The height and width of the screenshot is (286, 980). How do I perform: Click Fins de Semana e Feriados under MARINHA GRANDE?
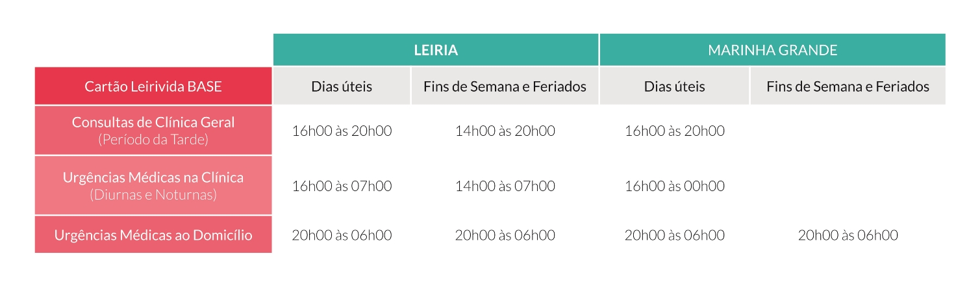coord(848,86)
